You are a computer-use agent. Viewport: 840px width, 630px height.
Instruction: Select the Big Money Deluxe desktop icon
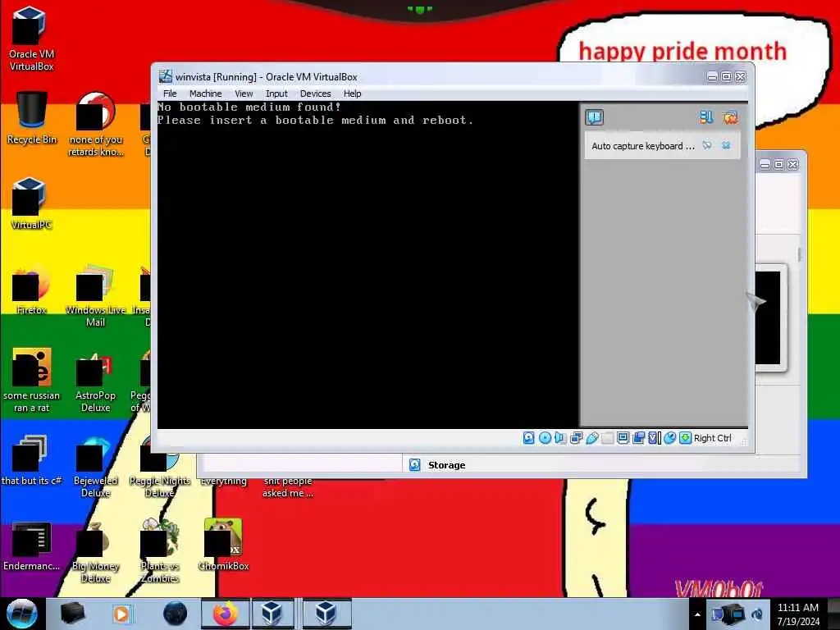(95, 550)
